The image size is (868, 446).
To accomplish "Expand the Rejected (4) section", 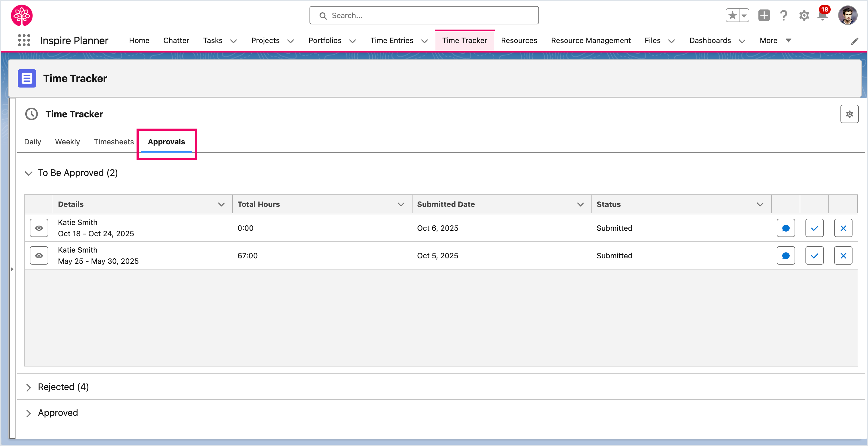I will click(x=29, y=387).
